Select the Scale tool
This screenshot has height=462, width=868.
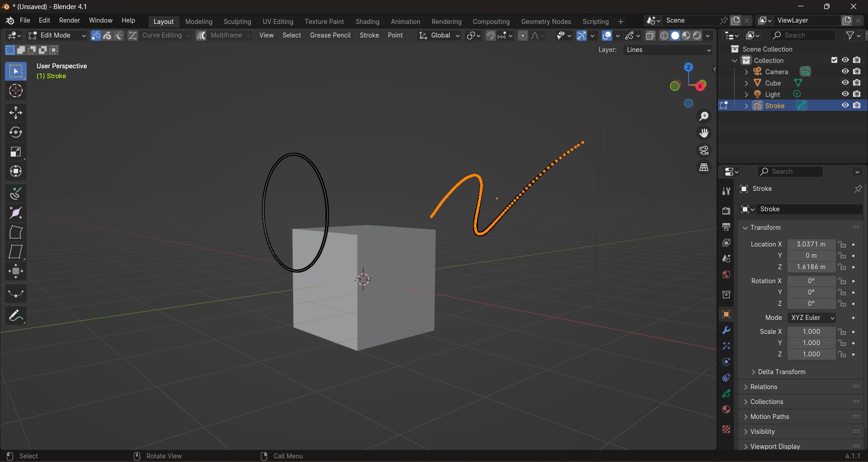pos(16,152)
